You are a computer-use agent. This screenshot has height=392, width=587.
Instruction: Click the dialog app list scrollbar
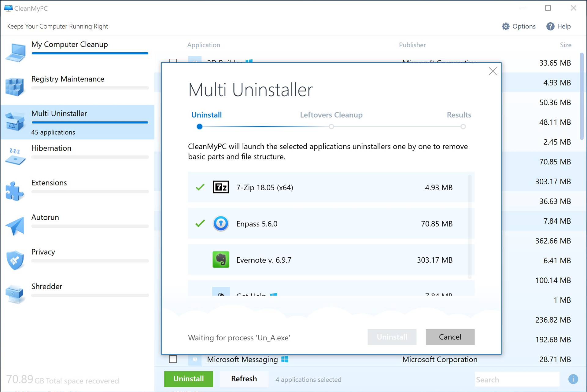470,227
